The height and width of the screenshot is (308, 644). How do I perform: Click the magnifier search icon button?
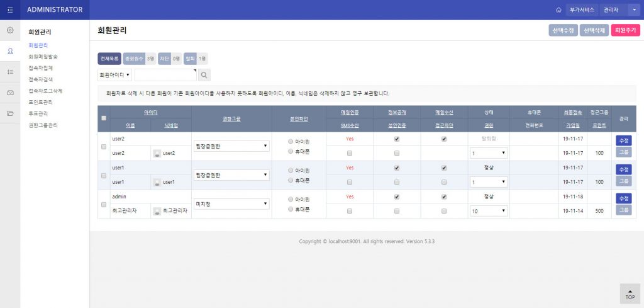204,75
